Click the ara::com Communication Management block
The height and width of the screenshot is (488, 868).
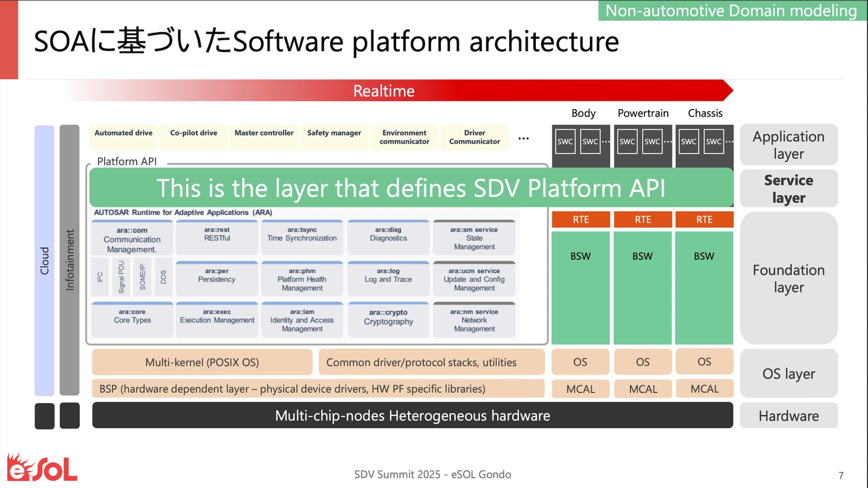coord(132,239)
